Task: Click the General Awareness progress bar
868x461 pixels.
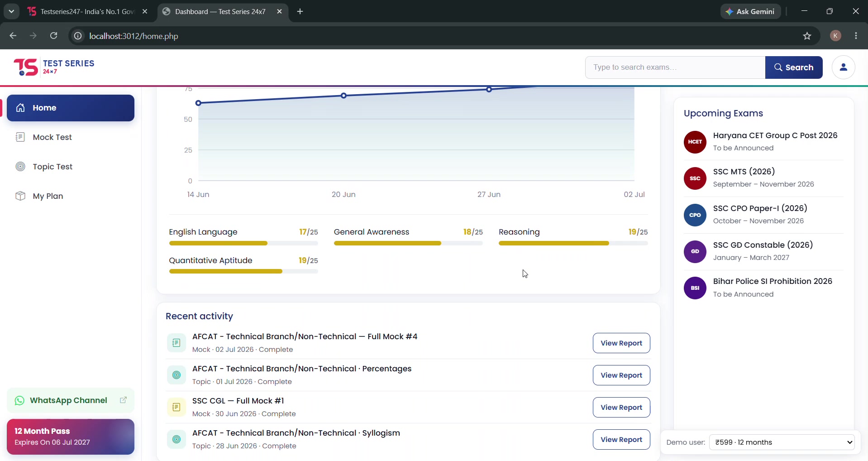Action: (408, 243)
